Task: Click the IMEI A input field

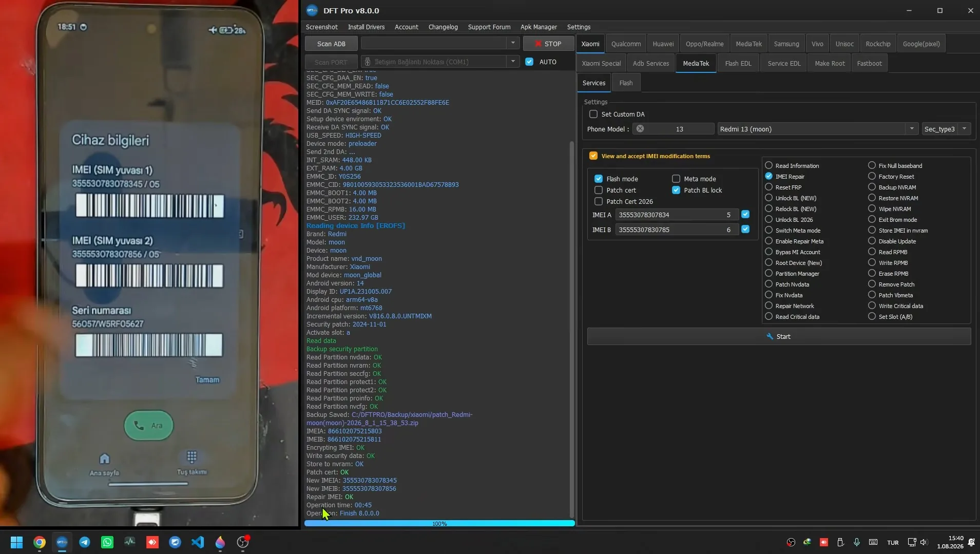Action: [677, 215]
